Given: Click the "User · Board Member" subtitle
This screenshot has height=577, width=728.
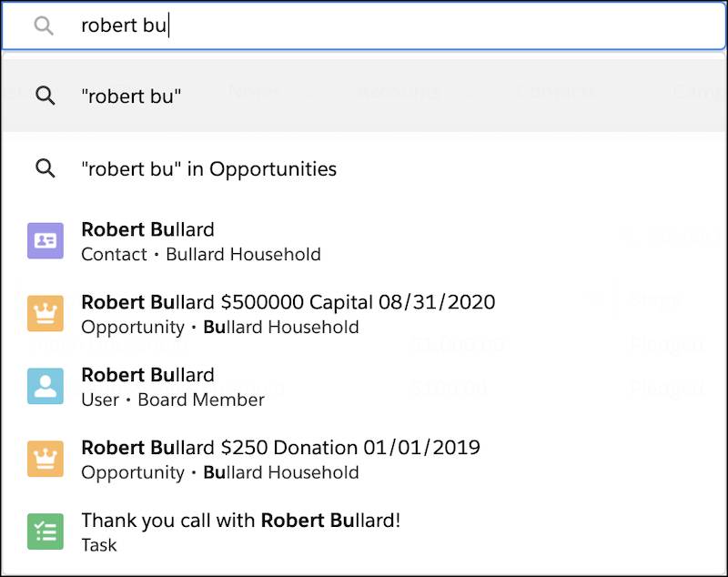Looking at the screenshot, I should 173,400.
